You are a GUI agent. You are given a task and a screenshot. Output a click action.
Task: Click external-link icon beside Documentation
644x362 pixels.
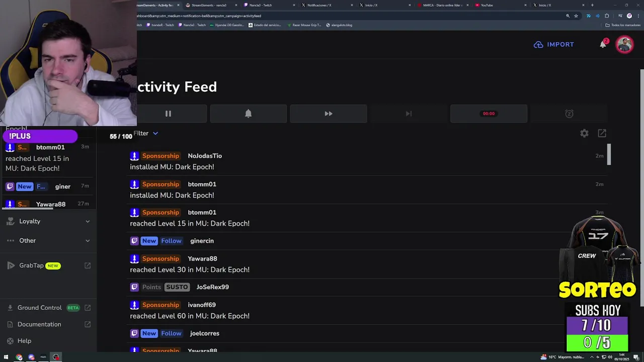coord(88,324)
